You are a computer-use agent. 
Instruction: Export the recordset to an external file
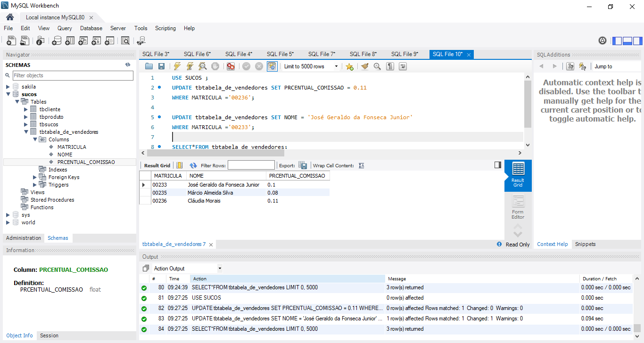[303, 165]
